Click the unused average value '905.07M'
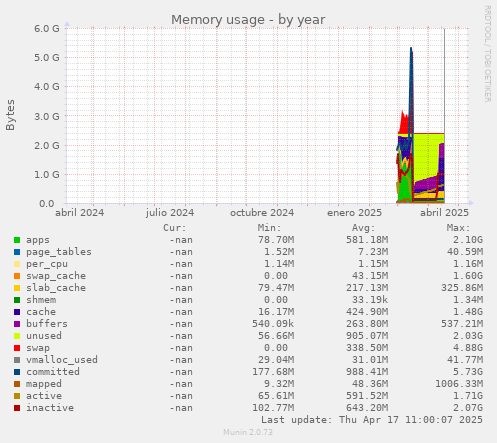 coord(367,336)
